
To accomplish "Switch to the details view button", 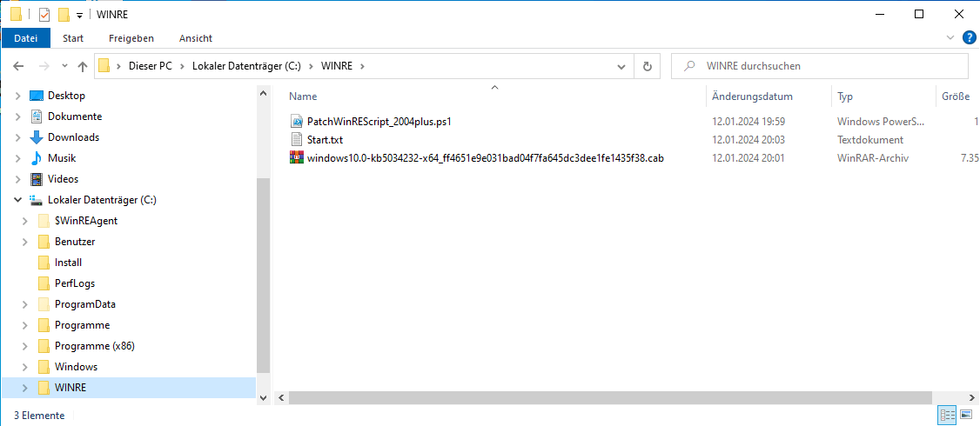I will tap(947, 416).
